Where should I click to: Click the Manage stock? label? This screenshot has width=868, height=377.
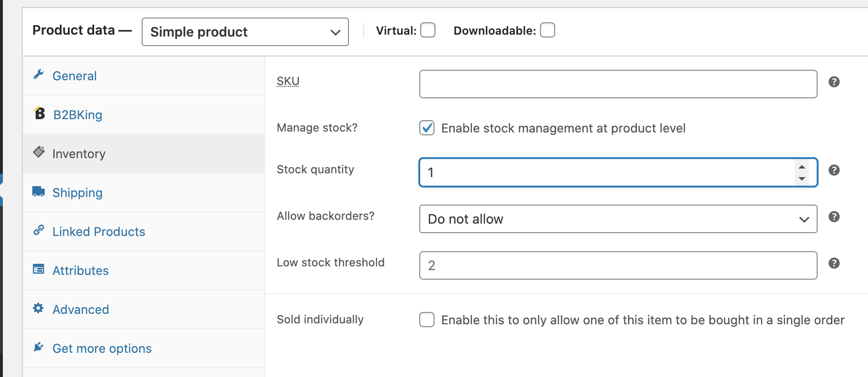click(x=317, y=128)
